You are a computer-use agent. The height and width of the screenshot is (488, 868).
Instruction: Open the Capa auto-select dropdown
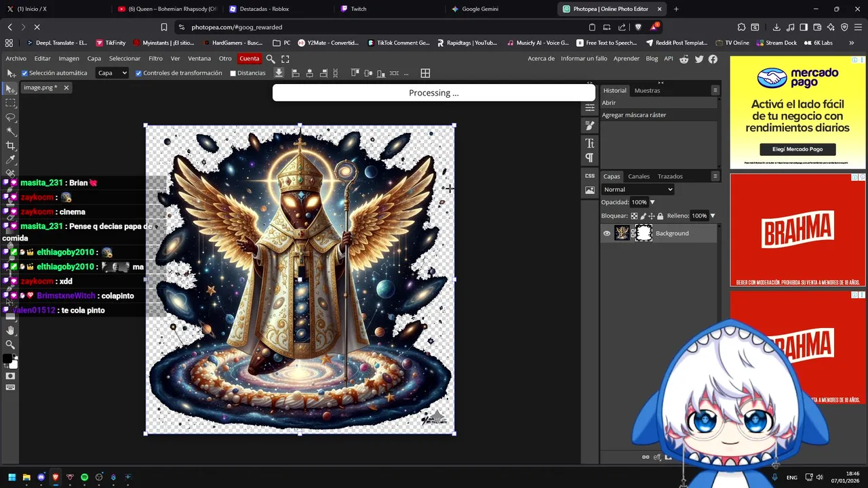(112, 73)
